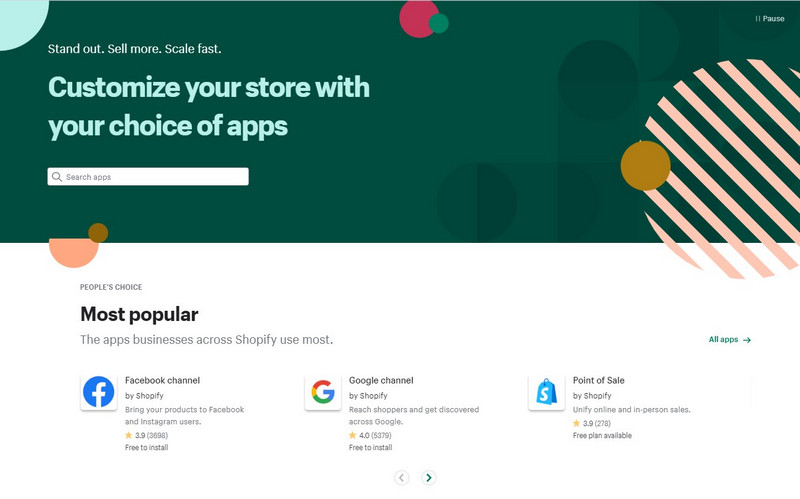Click the star rating 3.9 (278)
Screen dimensions: 800x499
(x=592, y=423)
